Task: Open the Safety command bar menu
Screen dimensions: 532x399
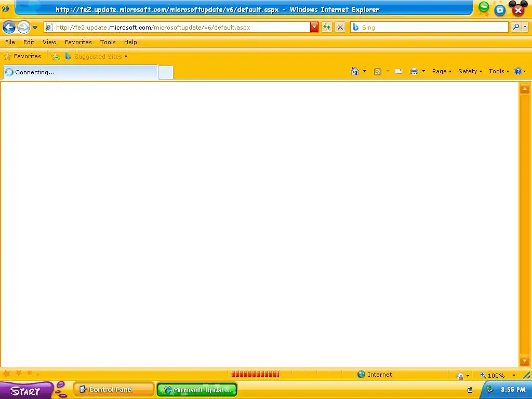Action: (x=470, y=71)
